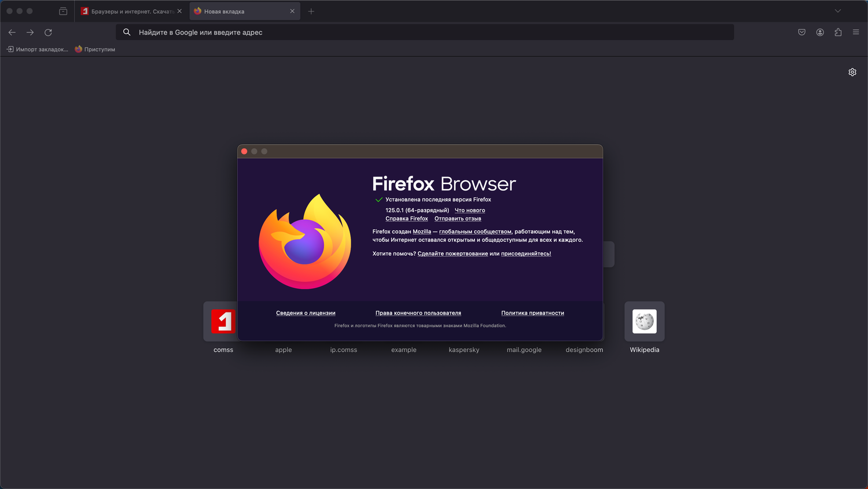Open the "Справка Firefox" link
Screen dimensions: 868x489
(407, 219)
